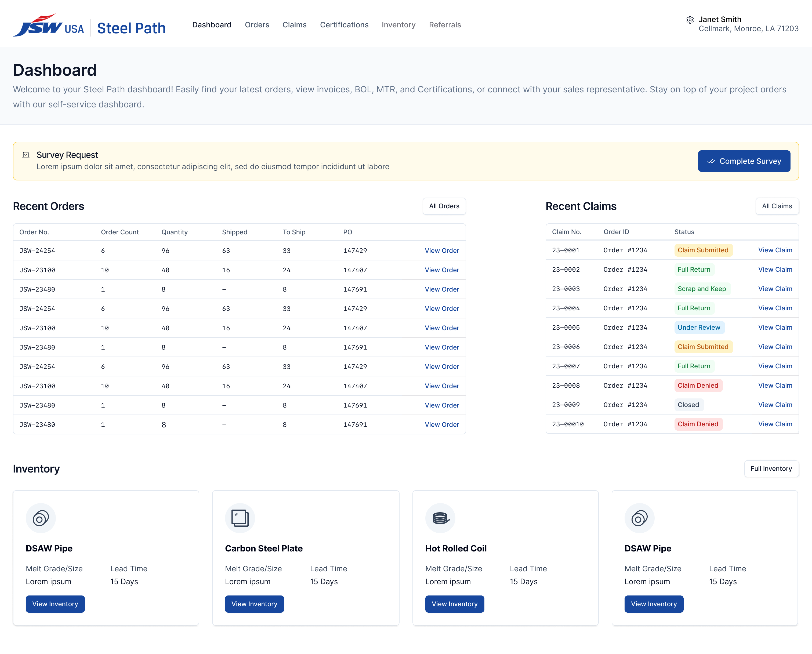Open the Dashboard nav item
812x654 pixels.
point(212,25)
